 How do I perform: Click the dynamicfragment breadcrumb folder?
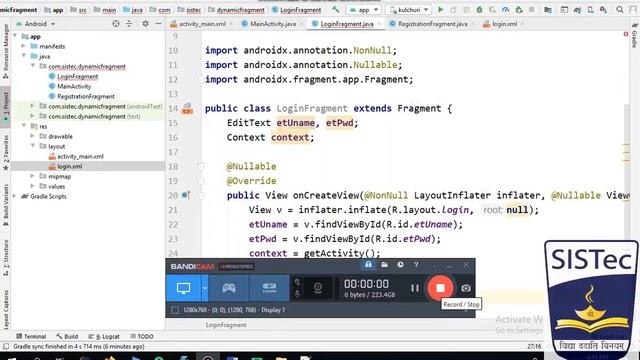tap(236, 10)
